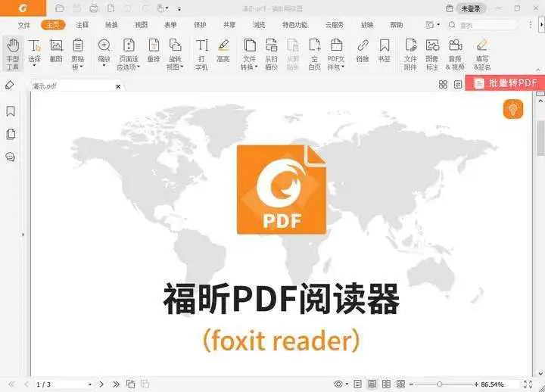Go to next page arrow in status bar

pyautogui.click(x=101, y=384)
